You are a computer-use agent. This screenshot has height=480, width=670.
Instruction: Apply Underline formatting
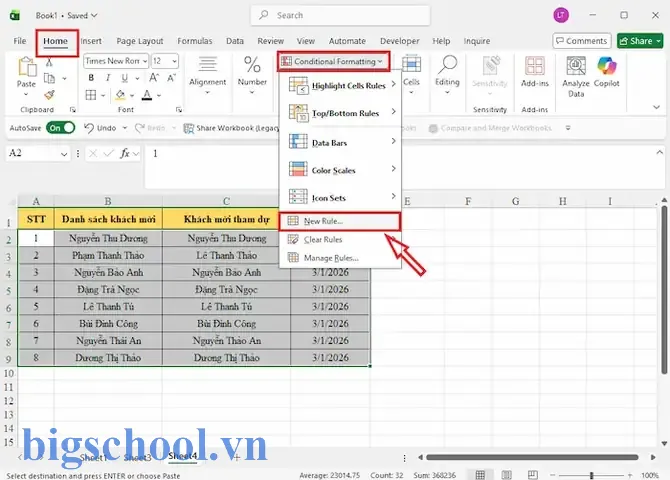[124, 78]
